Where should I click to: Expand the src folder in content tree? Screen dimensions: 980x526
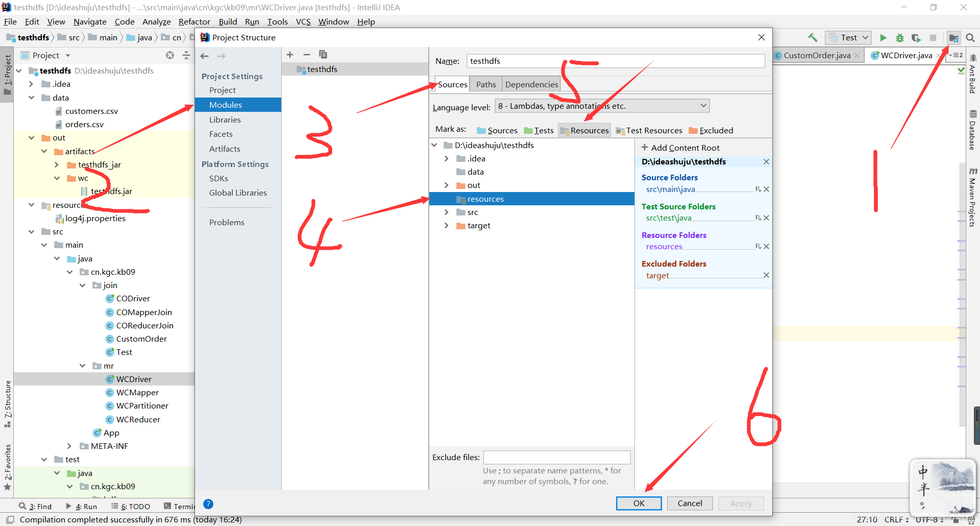point(446,212)
